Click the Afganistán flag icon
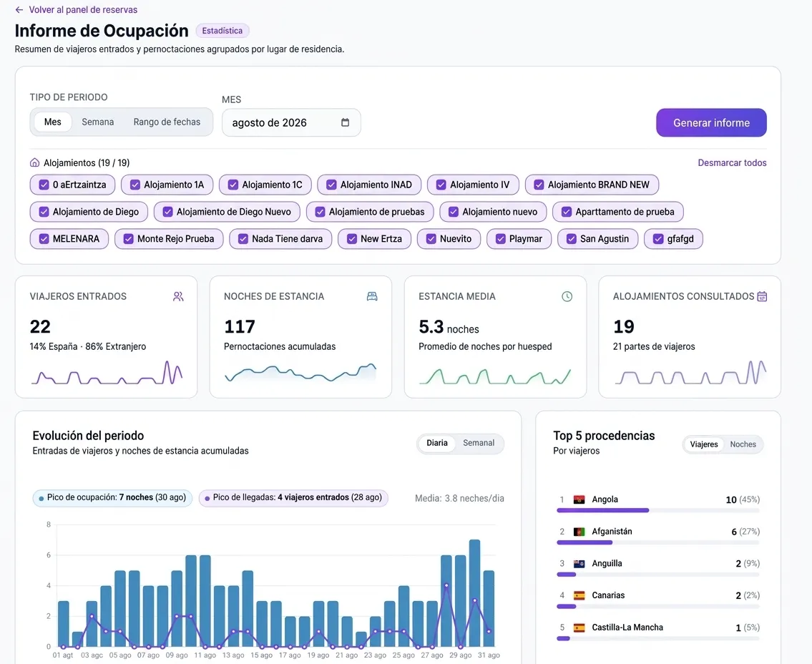Image resolution: width=812 pixels, height=664 pixels. (579, 532)
